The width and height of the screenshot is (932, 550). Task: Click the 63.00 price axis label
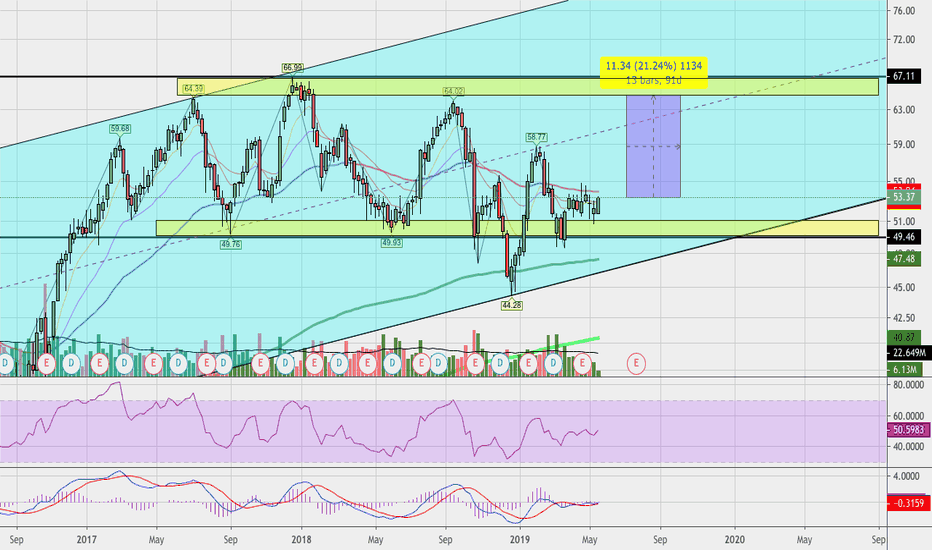[903, 110]
